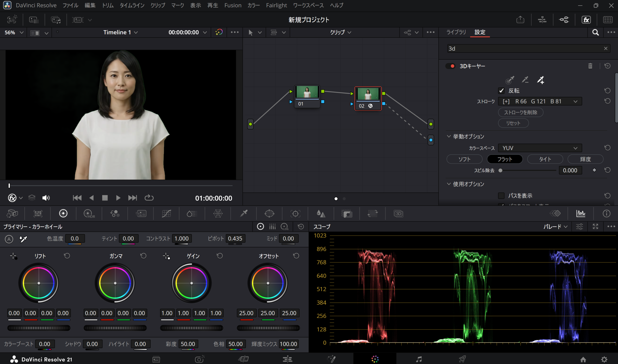Open the scopes waveform panel icon
This screenshot has width=618, height=364.
581,214
